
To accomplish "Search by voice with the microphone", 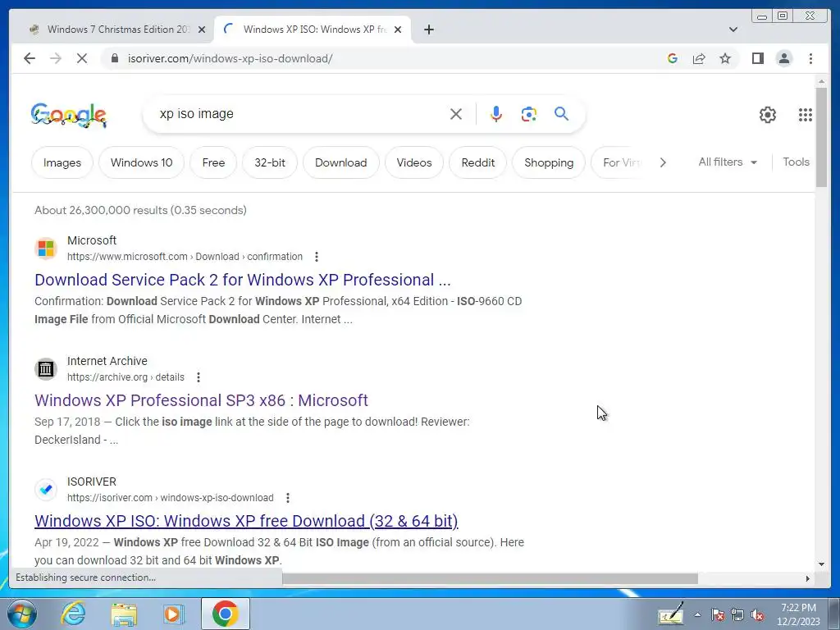I will (496, 113).
